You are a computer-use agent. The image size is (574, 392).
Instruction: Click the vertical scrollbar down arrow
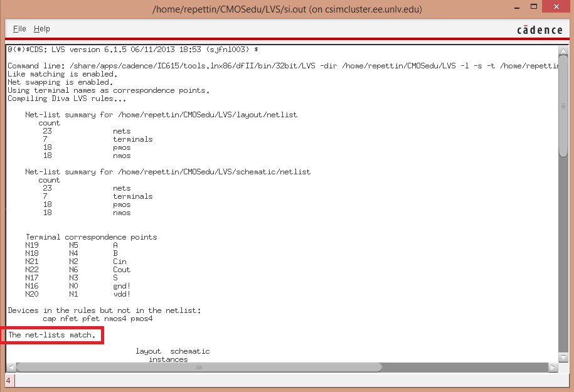[563, 358]
